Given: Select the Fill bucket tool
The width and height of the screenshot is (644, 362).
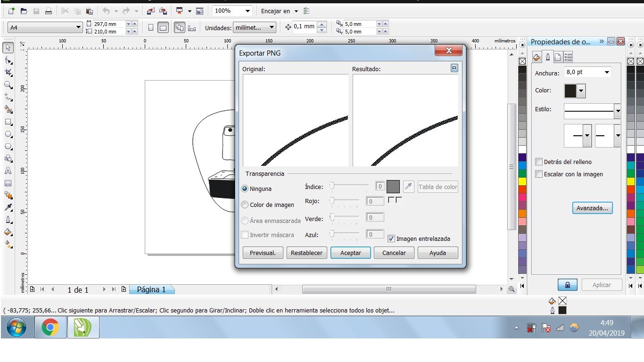Looking at the screenshot, I should point(8,232).
